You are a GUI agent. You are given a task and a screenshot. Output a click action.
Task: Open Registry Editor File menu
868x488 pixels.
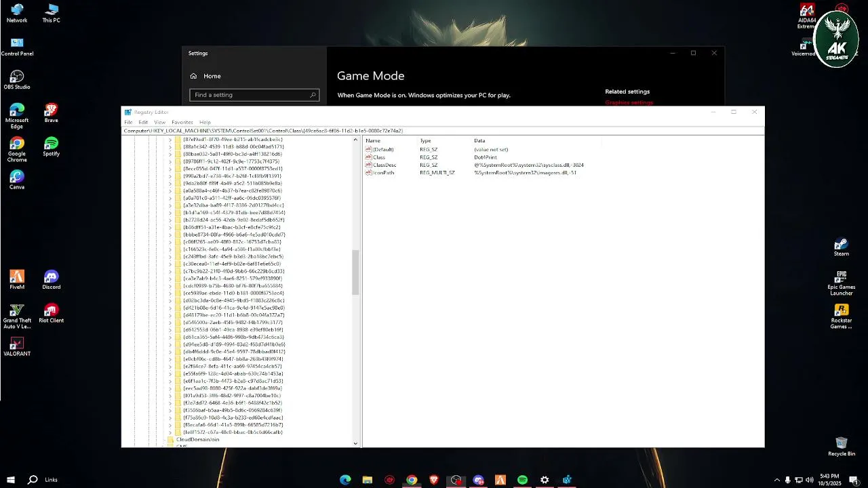(128, 122)
